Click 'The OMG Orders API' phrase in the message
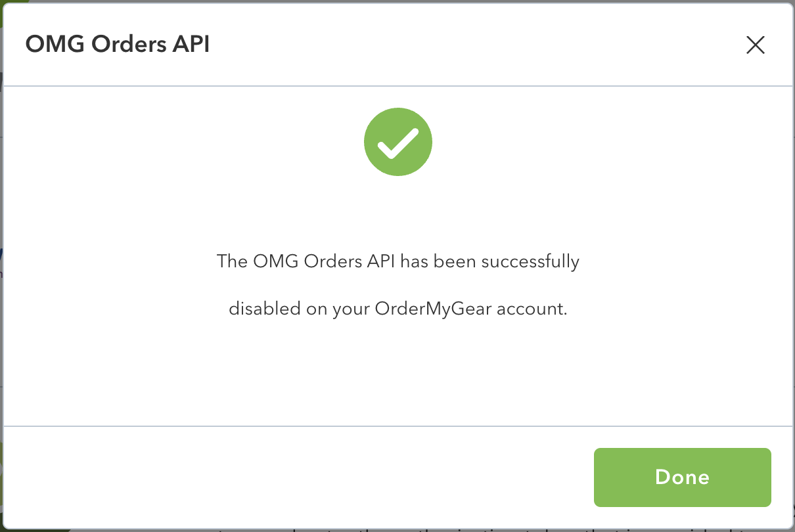The width and height of the screenshot is (795, 532). click(x=307, y=261)
